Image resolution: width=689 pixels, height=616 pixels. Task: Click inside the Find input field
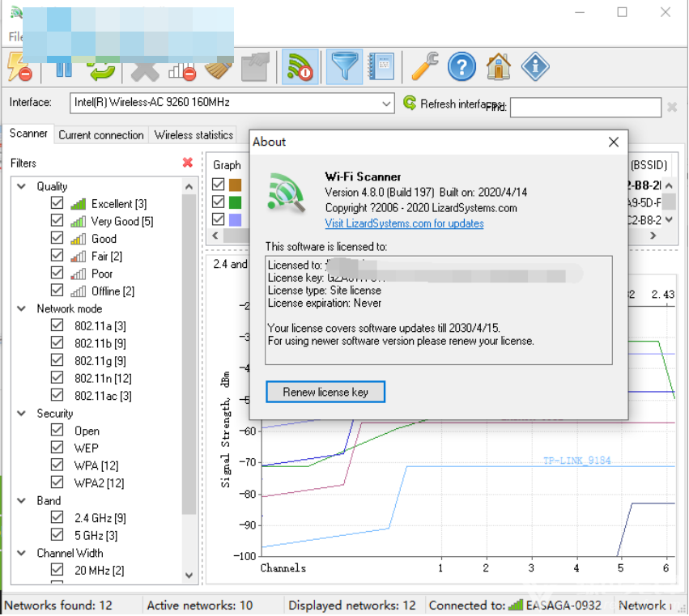[585, 107]
